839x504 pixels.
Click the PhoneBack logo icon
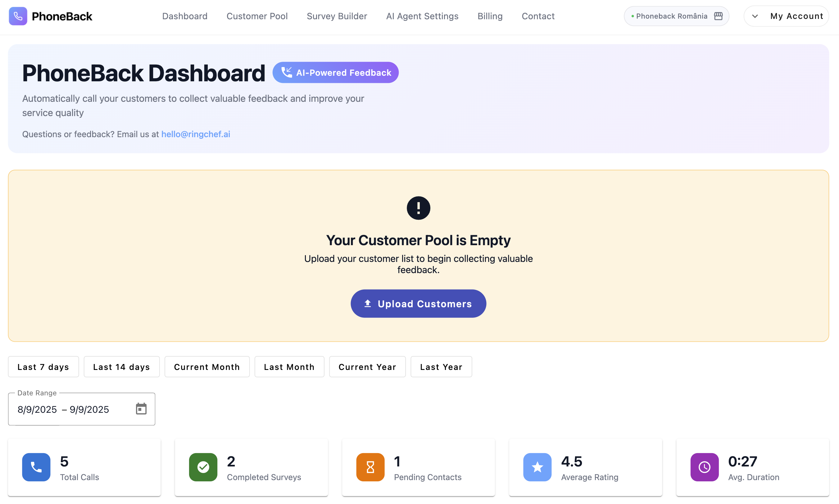point(18,16)
